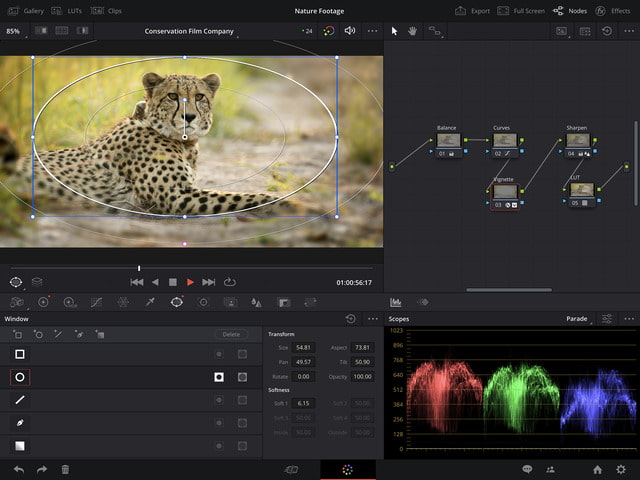The height and width of the screenshot is (480, 640).
Task: Toggle the invert button on circle window
Action: coord(219,377)
